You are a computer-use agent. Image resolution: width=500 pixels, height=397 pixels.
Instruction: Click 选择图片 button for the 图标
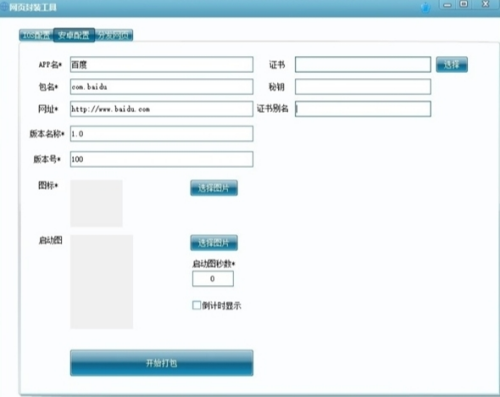tap(214, 188)
